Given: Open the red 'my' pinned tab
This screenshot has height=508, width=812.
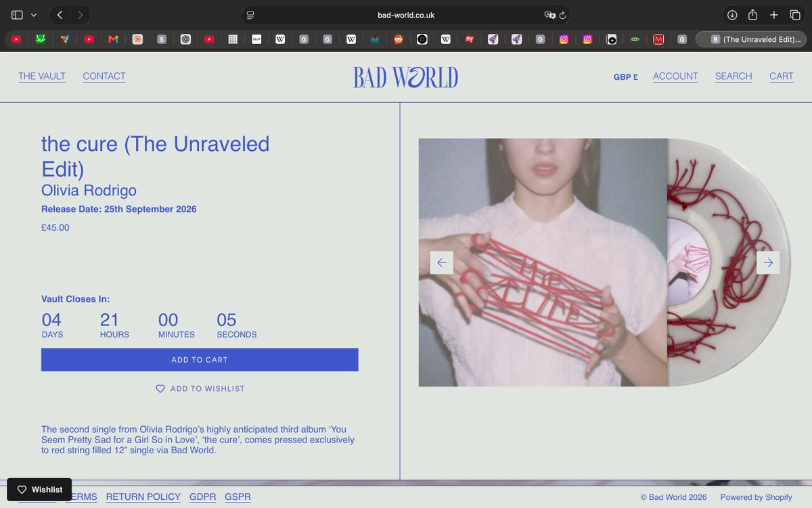Looking at the screenshot, I should pos(469,39).
